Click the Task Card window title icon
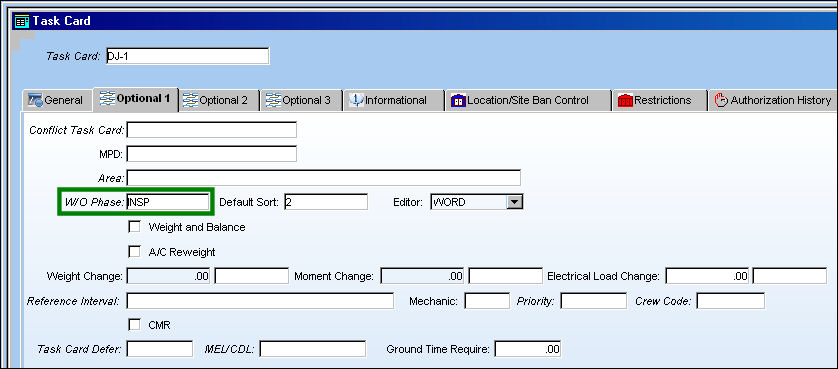Image resolution: width=838 pixels, height=369 pixels. click(x=22, y=21)
